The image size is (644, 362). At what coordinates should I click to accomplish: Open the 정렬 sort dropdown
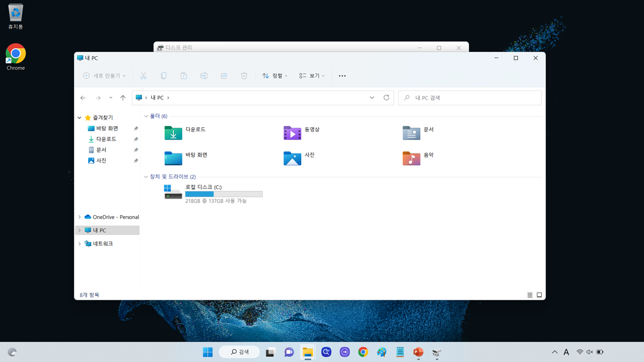(x=275, y=75)
